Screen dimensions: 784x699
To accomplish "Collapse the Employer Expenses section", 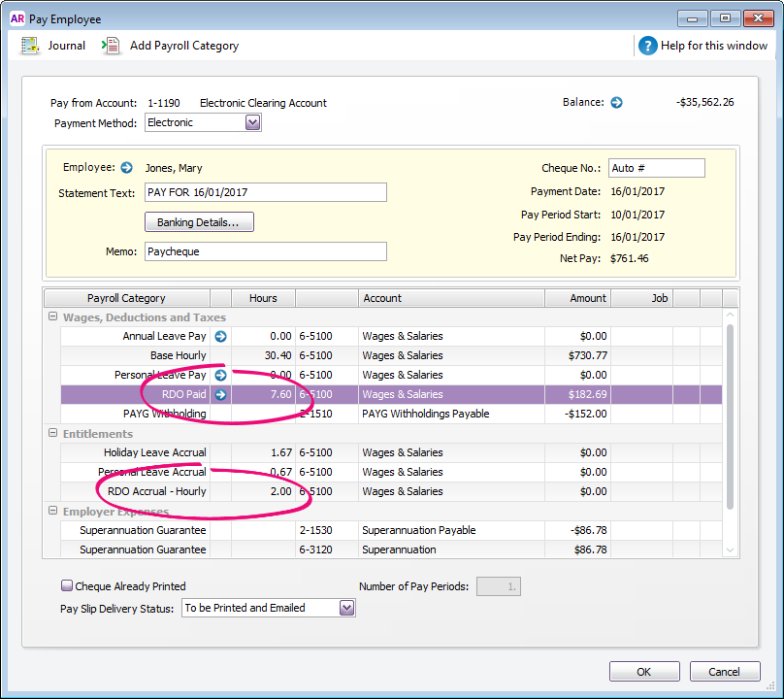I will coord(51,512).
